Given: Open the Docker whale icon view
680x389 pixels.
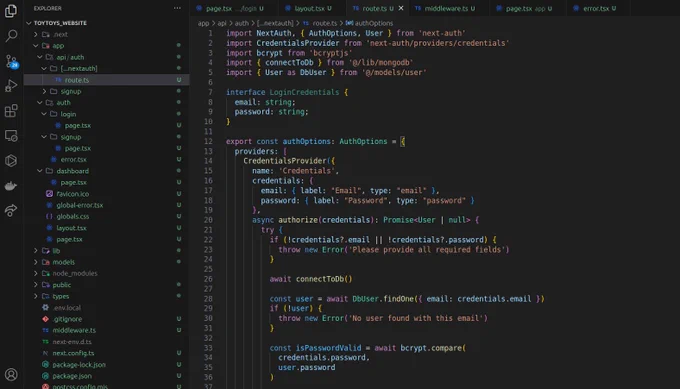Looking at the screenshot, I should pyautogui.click(x=11, y=186).
